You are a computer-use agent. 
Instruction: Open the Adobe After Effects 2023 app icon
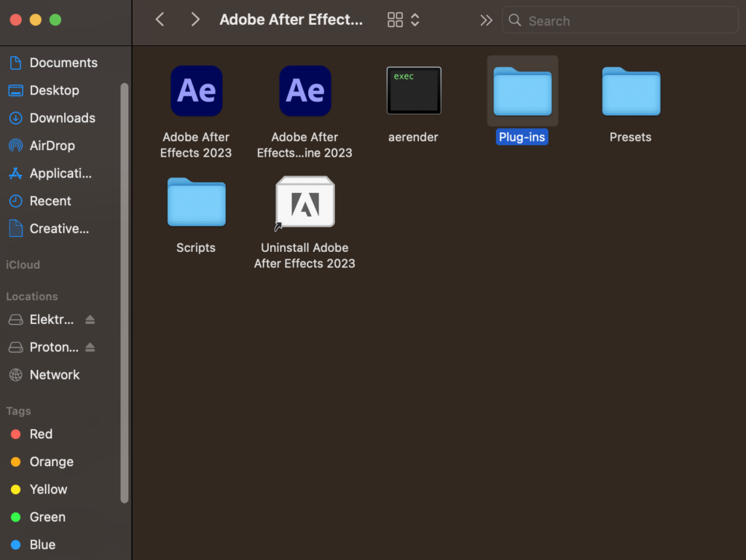[196, 91]
